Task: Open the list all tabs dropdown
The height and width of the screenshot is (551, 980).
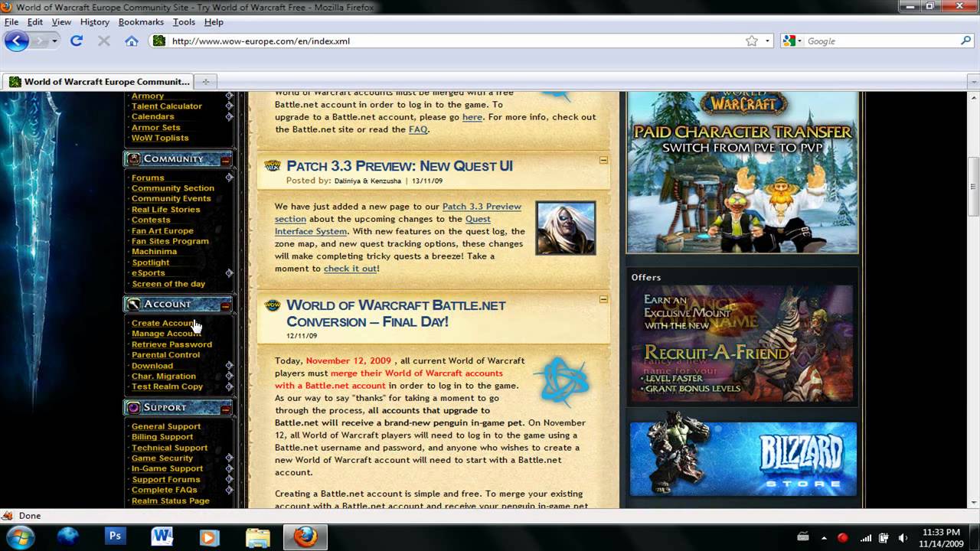Action: 973,81
